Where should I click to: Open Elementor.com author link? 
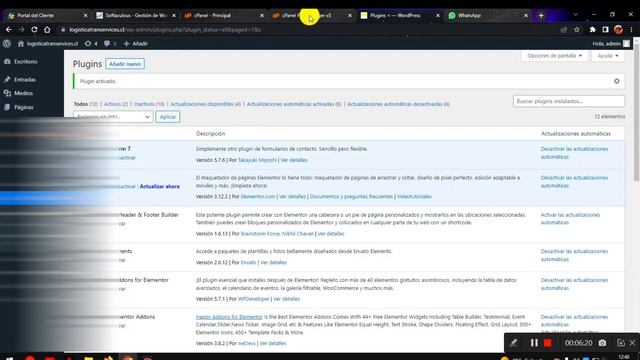coord(258,197)
